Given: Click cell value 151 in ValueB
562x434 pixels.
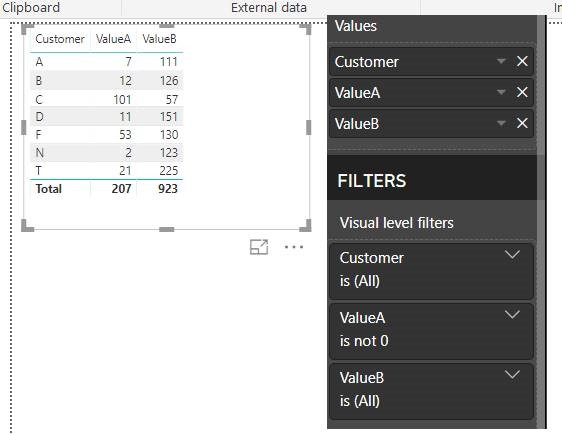Looking at the screenshot, I should click(169, 116).
